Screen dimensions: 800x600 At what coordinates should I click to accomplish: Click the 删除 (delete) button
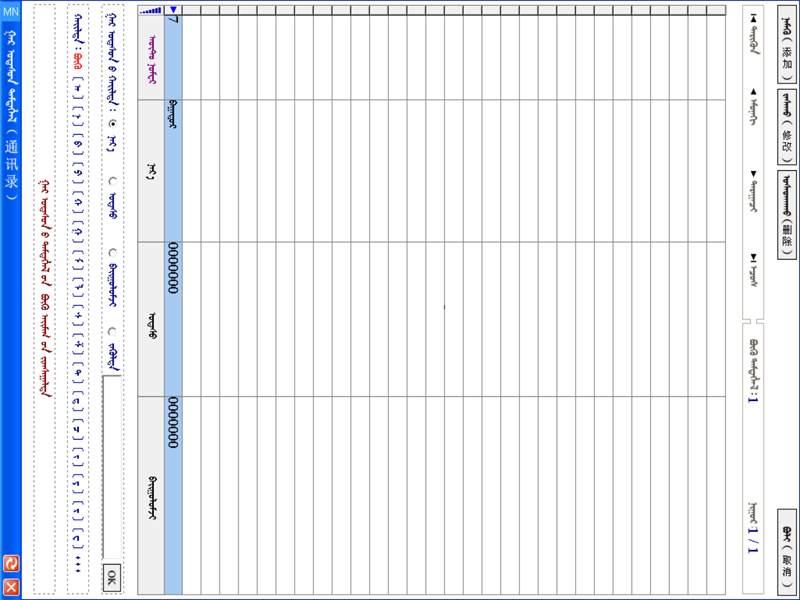pos(787,214)
